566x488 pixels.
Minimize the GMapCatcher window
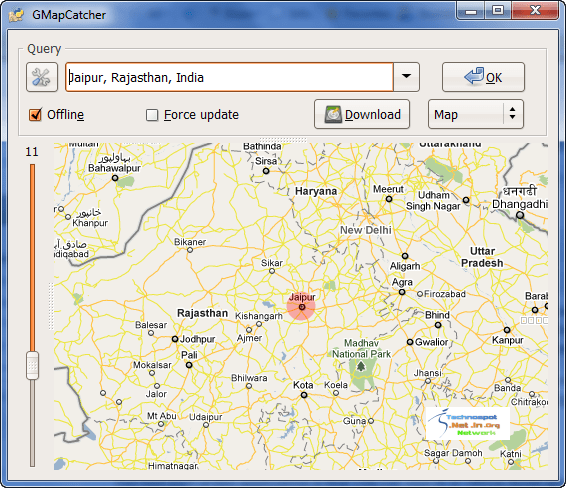tap(471, 10)
